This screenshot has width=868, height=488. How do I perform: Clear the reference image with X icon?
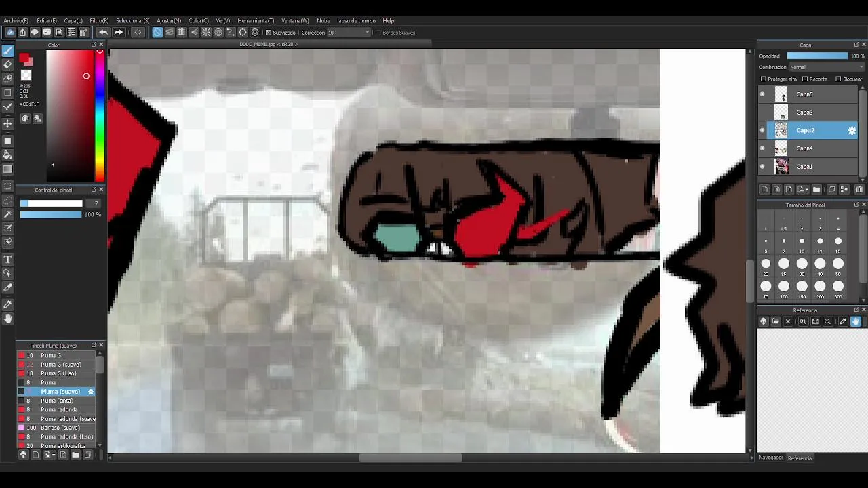(788, 321)
